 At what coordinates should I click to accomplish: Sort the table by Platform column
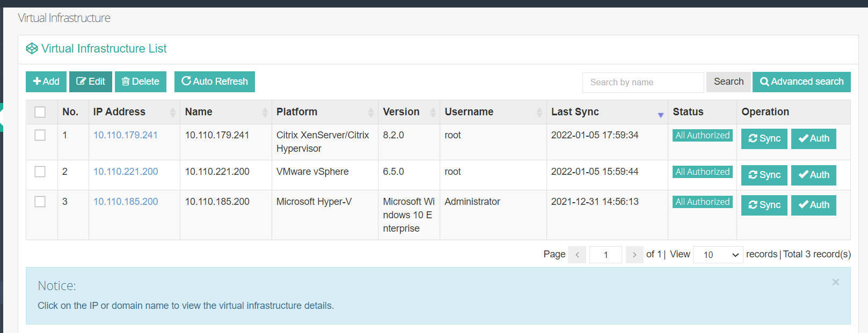click(x=370, y=112)
